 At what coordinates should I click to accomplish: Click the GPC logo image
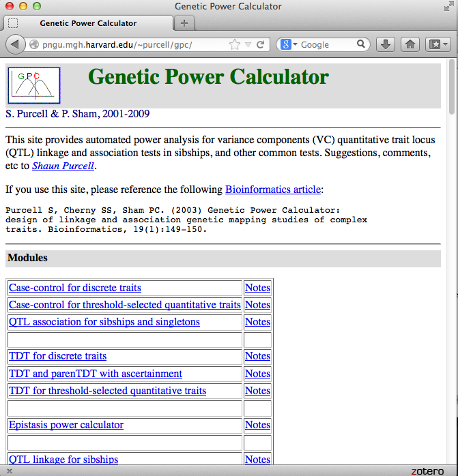(34, 86)
